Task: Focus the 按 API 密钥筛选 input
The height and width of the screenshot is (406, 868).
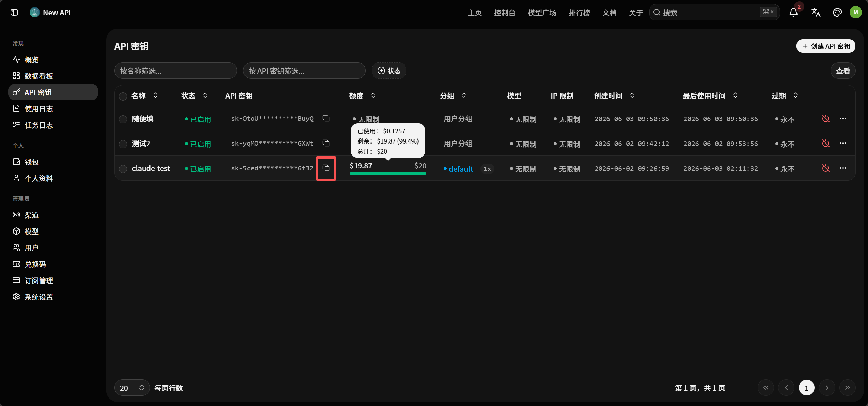Action: pyautogui.click(x=304, y=71)
